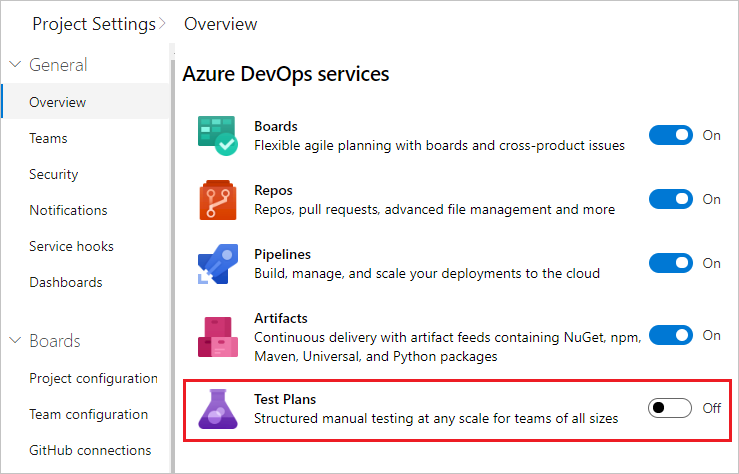Open Dashboards settings
The image size is (739, 474).
66,282
